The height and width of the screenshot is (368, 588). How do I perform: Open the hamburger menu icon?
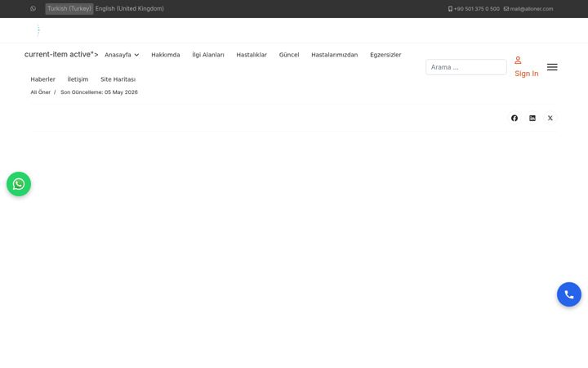552,67
